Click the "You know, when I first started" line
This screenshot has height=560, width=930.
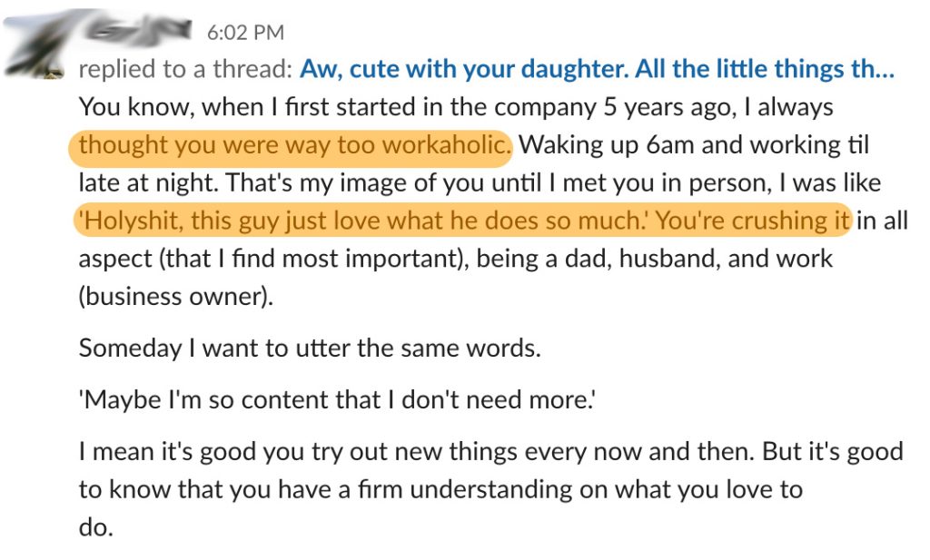coord(456,107)
